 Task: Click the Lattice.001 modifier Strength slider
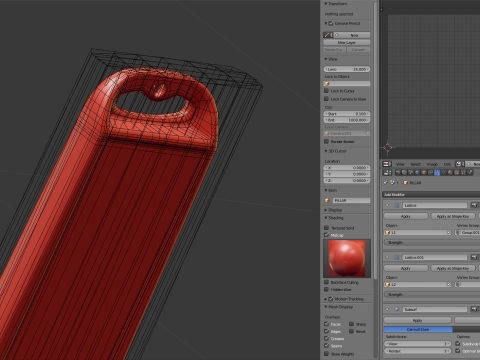432,295
